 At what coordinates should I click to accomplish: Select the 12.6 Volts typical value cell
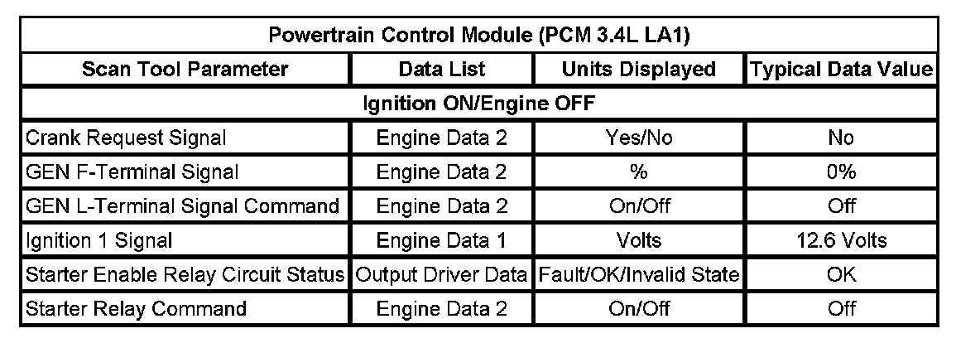(x=840, y=241)
